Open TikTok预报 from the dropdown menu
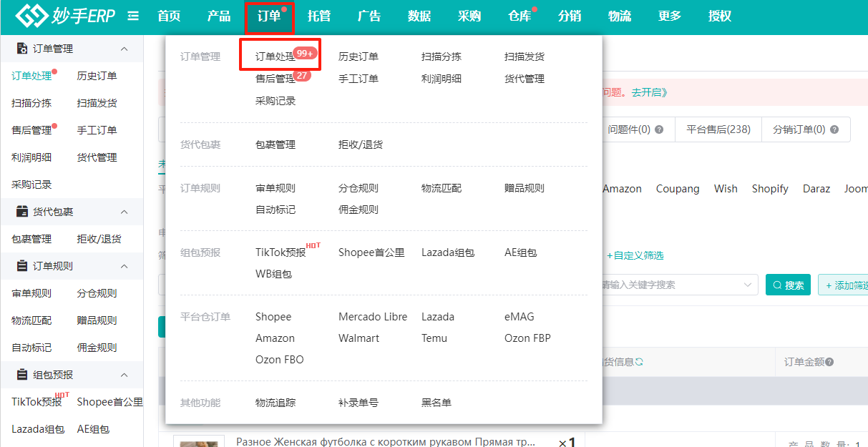Viewport: 868px width, 447px height. [281, 252]
